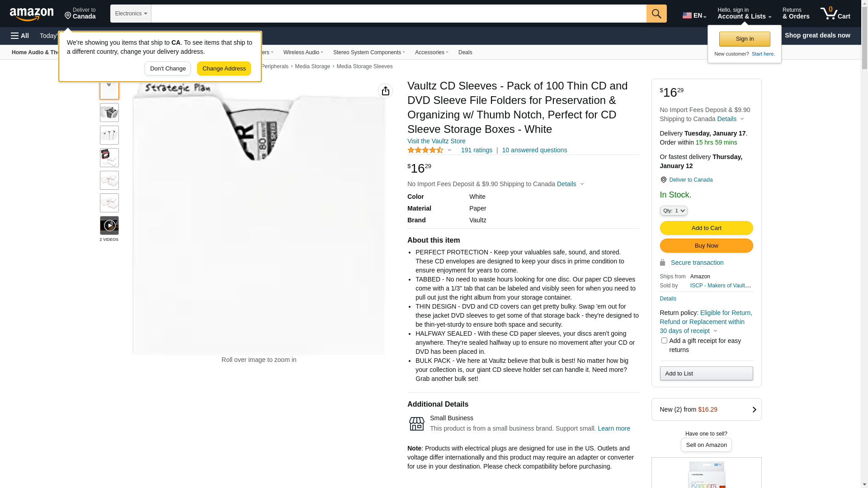Click the share icon on product image
Image resolution: width=868 pixels, height=488 pixels.
pos(385,91)
